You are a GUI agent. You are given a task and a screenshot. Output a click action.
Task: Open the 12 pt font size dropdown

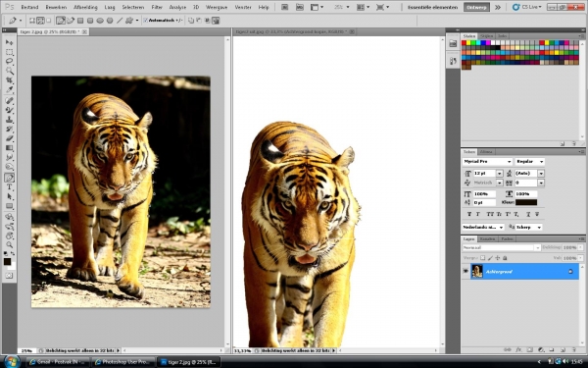tap(500, 173)
